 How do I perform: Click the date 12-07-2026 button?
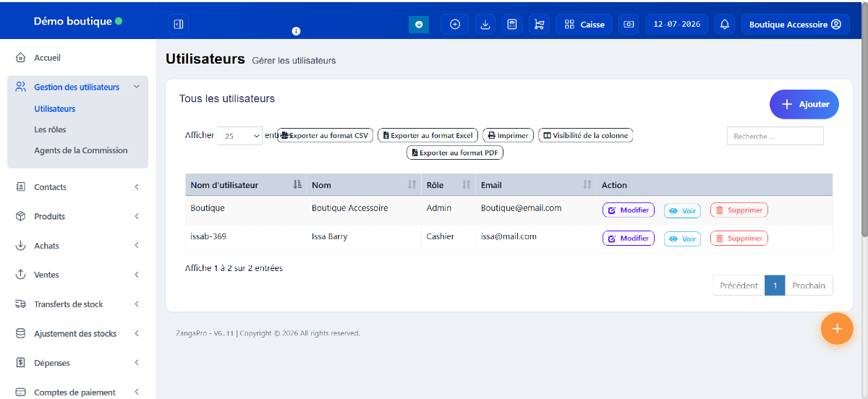(x=677, y=24)
